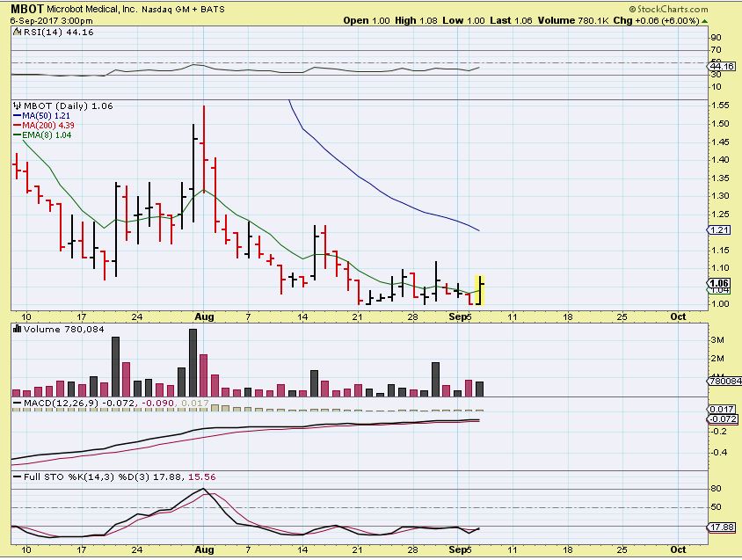Screen dimensions: 742x560
Task: Select the MBOT (Daily) 1.06 legend
Action: pyautogui.click(x=69, y=106)
